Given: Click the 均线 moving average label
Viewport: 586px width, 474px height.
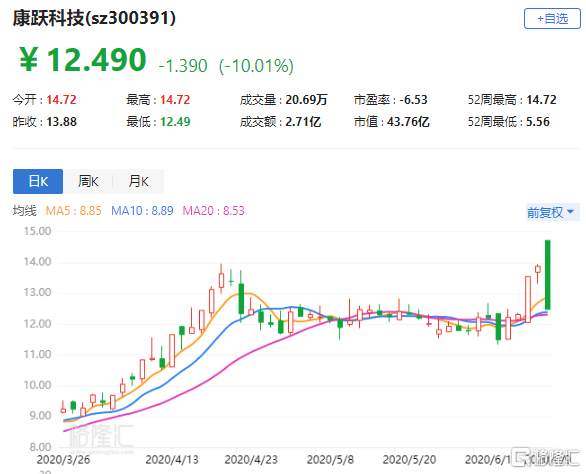Looking at the screenshot, I should coord(25,211).
